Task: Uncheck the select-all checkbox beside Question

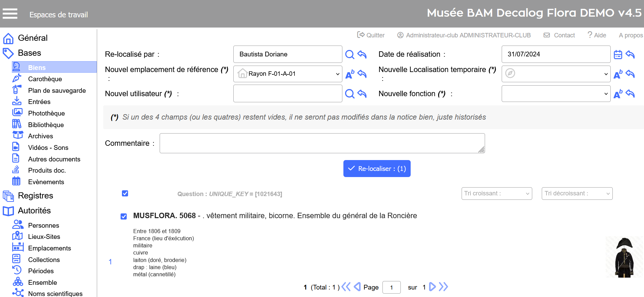Action: tap(125, 193)
